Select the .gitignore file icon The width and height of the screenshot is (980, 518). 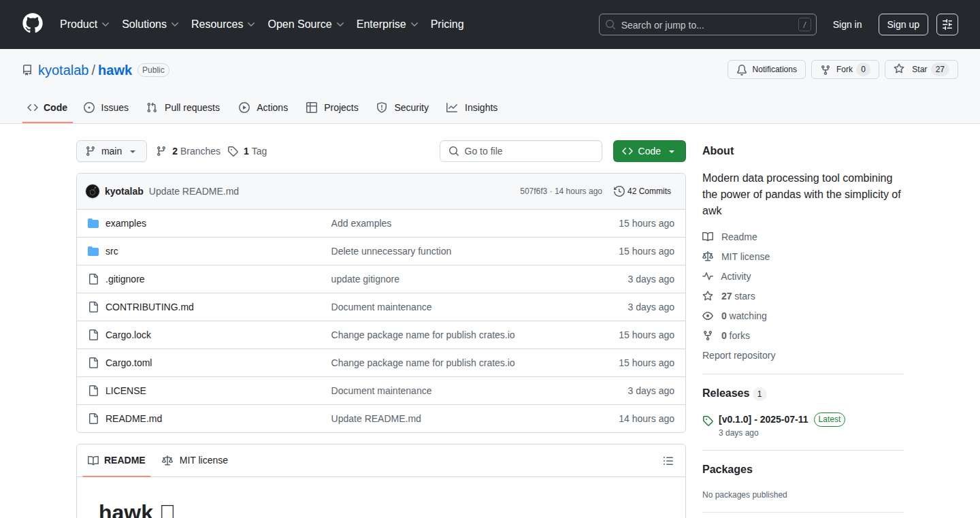(93, 279)
